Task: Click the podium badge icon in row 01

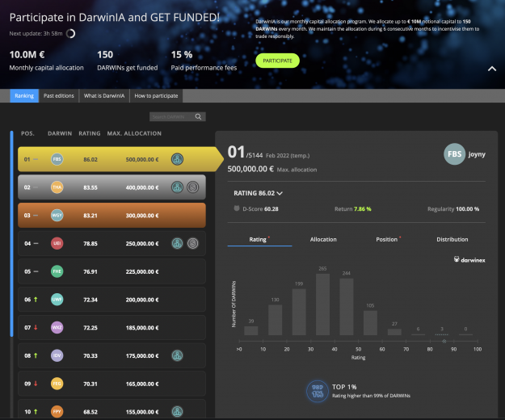Action: pos(177,159)
